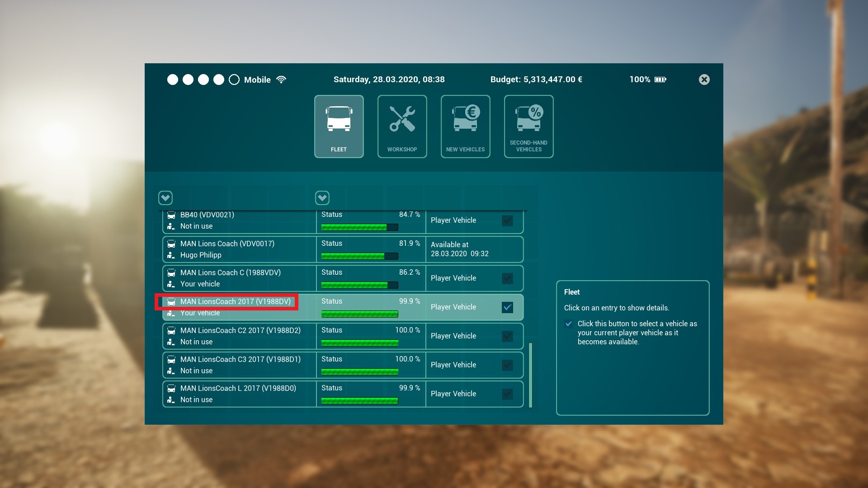Click bus icon beside MAN LionsCoach C3 2017

[x=171, y=360]
